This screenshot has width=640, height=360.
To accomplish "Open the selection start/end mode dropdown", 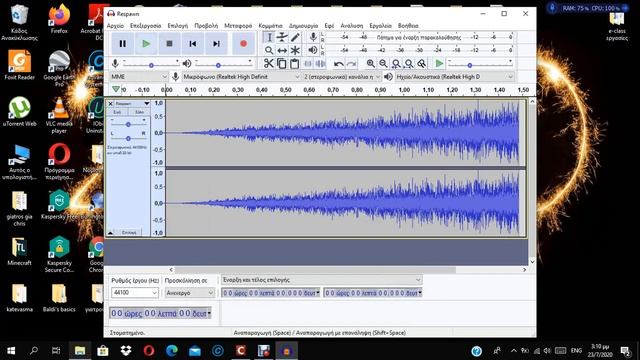I will [x=322, y=280].
